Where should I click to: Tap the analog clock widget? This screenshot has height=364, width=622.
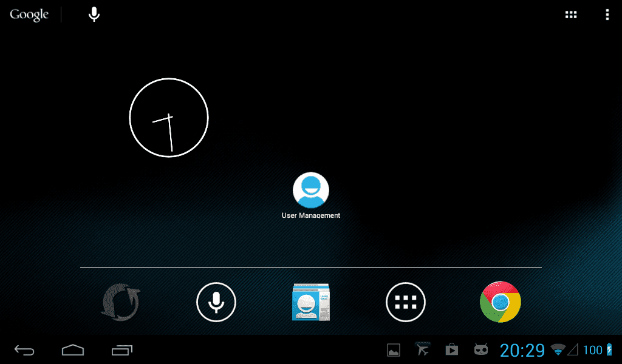click(169, 118)
